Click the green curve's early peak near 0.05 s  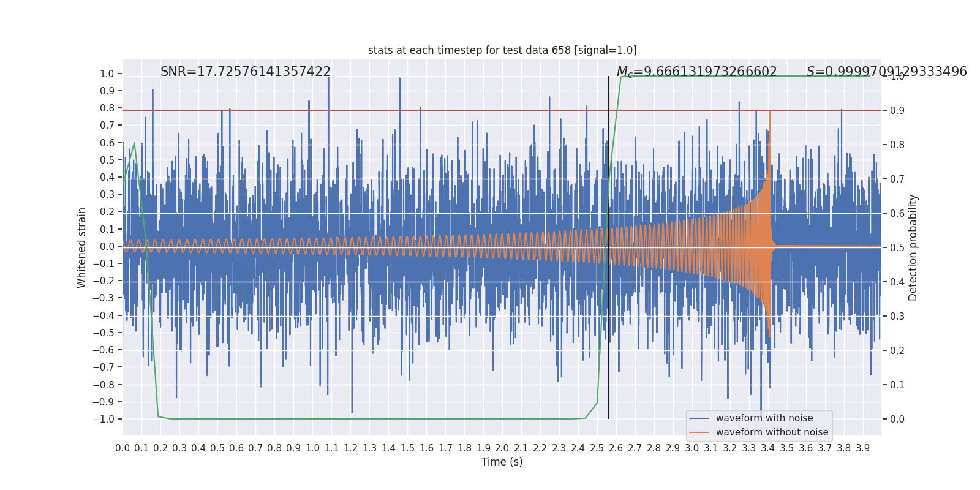(x=134, y=143)
